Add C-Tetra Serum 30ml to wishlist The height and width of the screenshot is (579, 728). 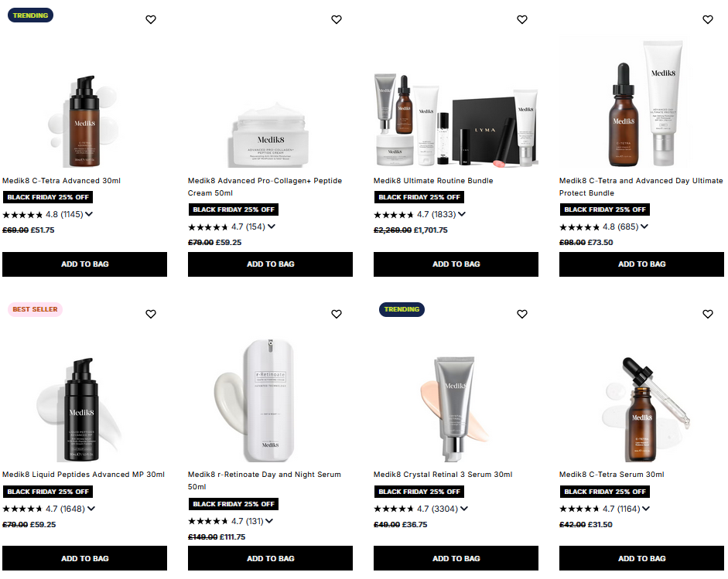tap(708, 314)
